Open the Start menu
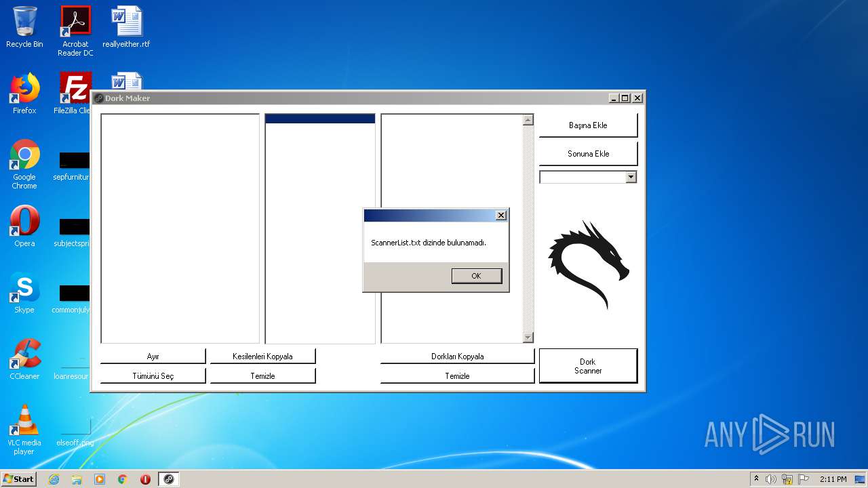The image size is (868, 488). [x=19, y=479]
